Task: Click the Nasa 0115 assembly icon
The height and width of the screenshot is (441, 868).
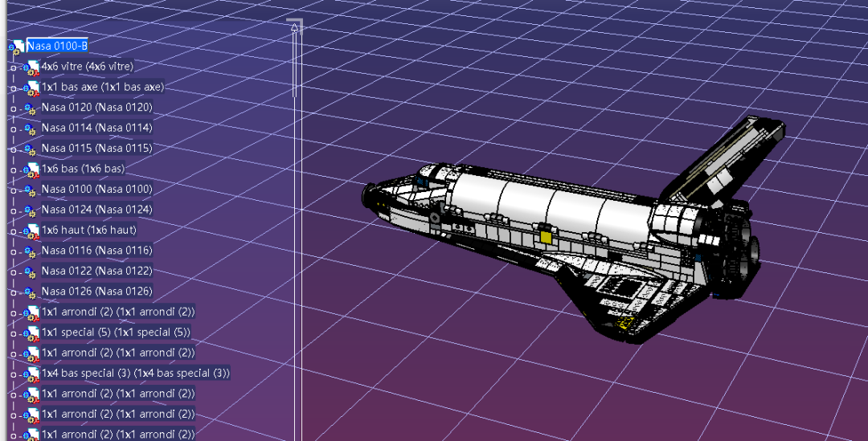Action: pyautogui.click(x=30, y=149)
